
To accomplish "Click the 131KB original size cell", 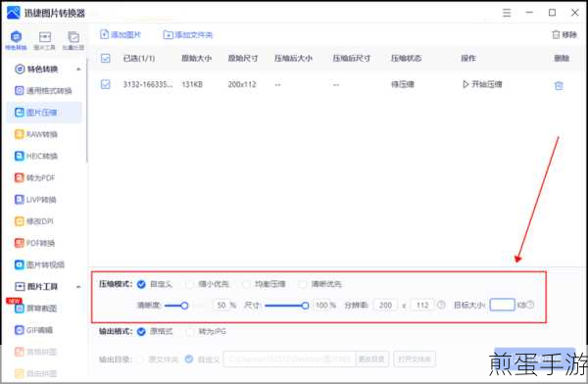I will coord(192,84).
